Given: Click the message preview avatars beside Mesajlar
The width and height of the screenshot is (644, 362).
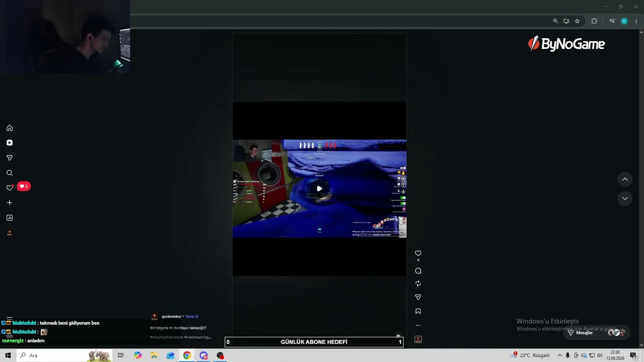Looking at the screenshot, I should pos(616,332).
